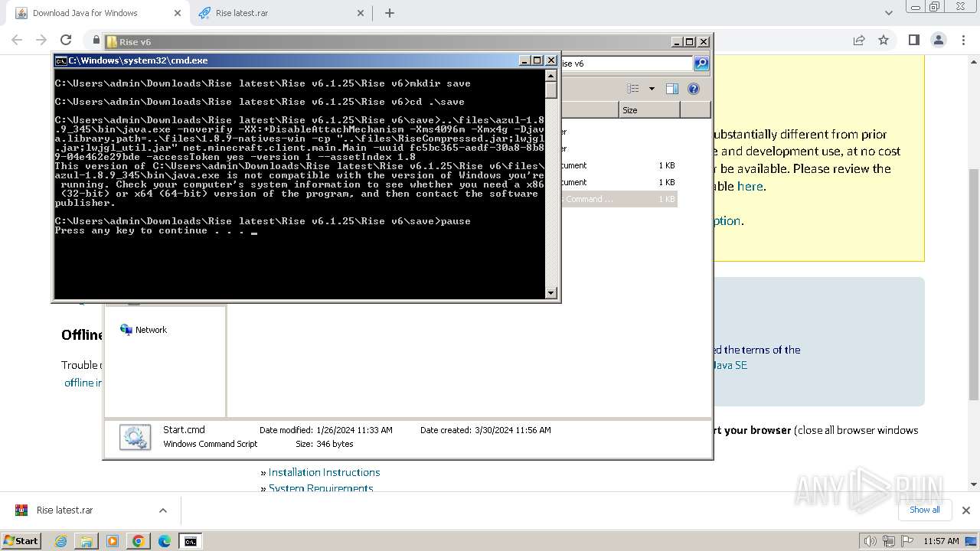Open the network tray icon
Screen dimensions: 980x551
click(x=889, y=541)
